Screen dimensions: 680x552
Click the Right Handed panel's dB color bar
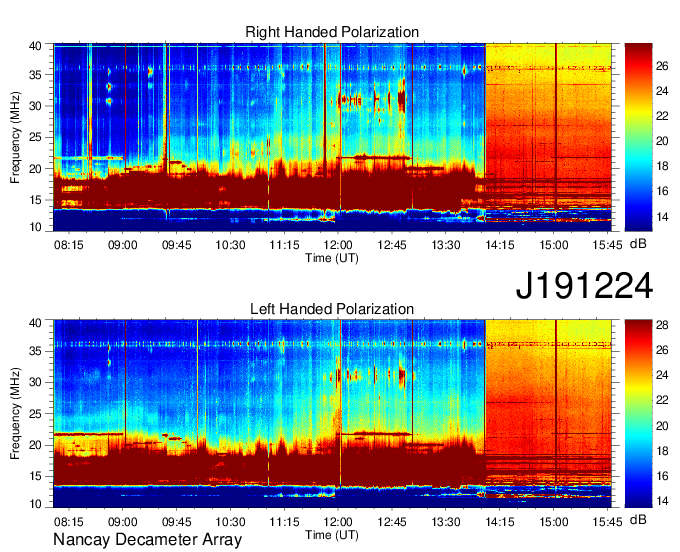point(638,137)
